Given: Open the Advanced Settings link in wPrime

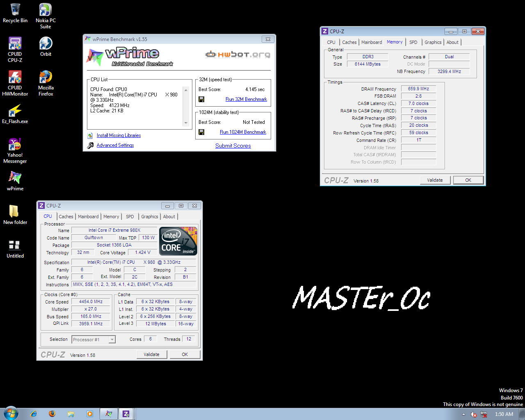Looking at the screenshot, I should coord(115,145).
